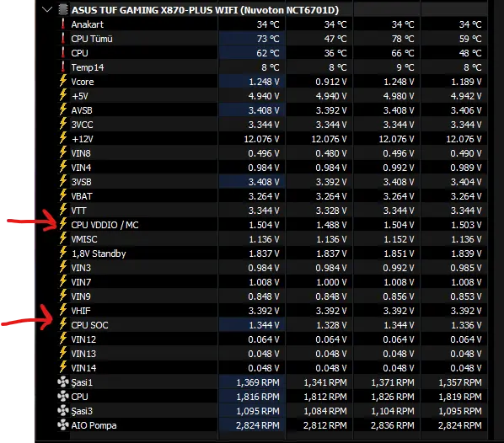Screen dimensions: 504x443
Task: Click the lightning icon beside VHIF
Action: (x=63, y=310)
